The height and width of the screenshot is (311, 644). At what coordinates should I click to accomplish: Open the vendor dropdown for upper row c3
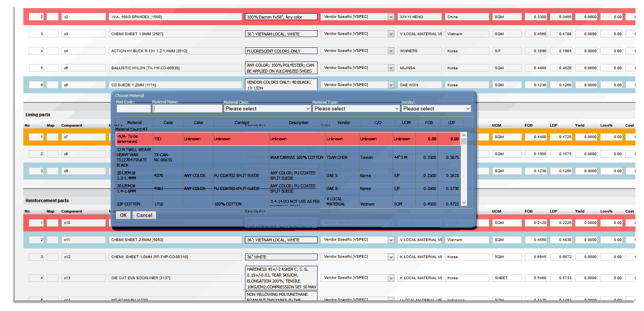click(x=391, y=34)
